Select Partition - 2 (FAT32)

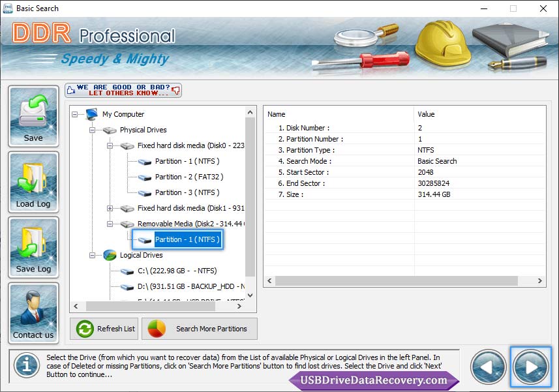point(189,177)
